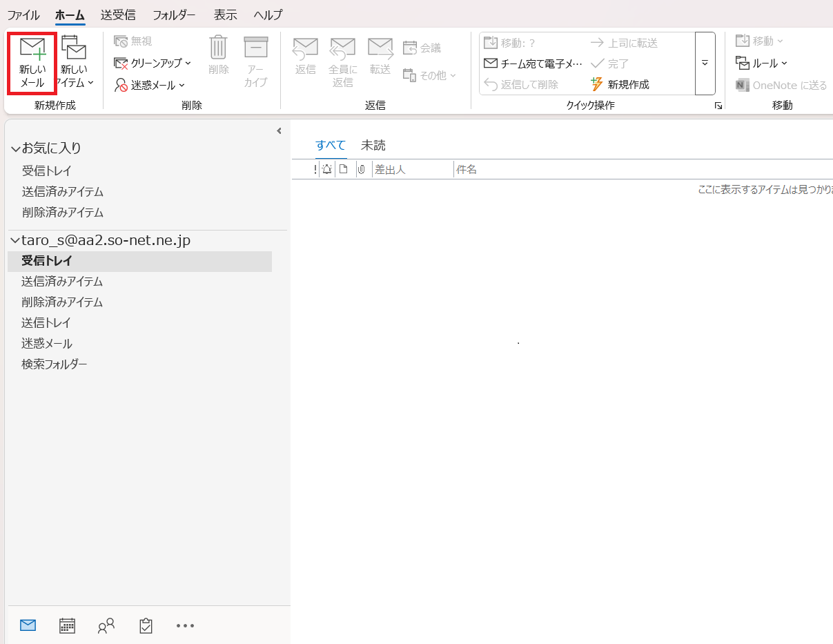This screenshot has width=833, height=644.
Task: Sort messages by 差出人 column header
Action: pos(390,169)
